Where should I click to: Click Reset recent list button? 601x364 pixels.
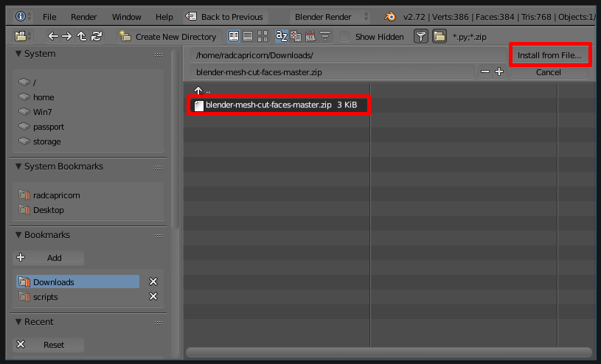click(49, 345)
